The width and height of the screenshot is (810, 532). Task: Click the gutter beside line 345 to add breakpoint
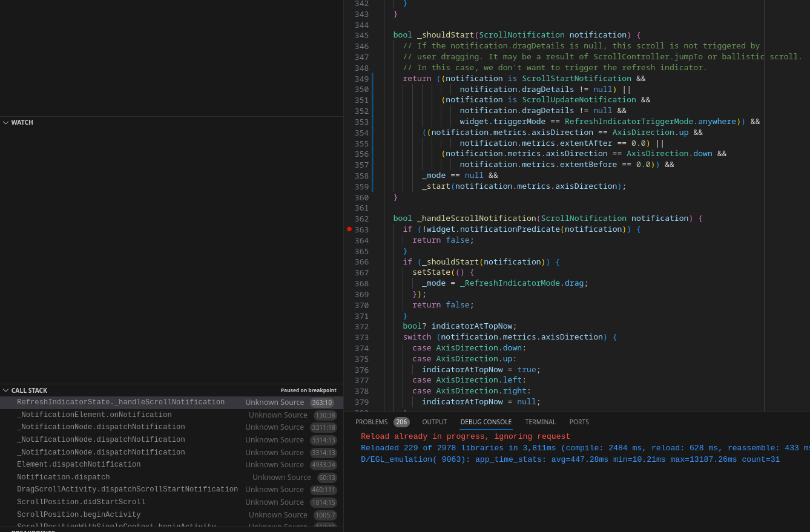pos(349,35)
